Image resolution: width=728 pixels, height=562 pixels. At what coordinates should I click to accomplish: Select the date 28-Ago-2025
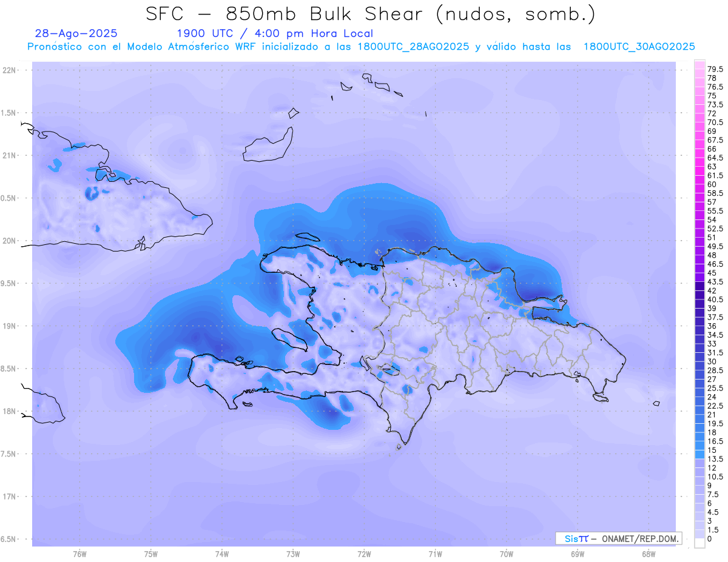(76, 33)
